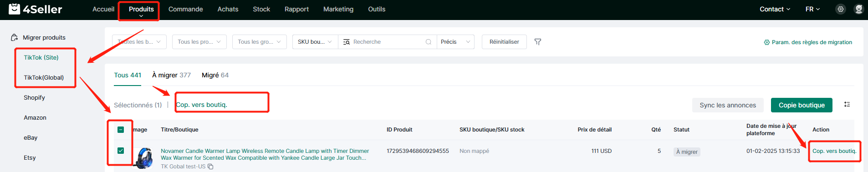The height and width of the screenshot is (172, 868).
Task: Open the Commande menu
Action: (x=186, y=9)
